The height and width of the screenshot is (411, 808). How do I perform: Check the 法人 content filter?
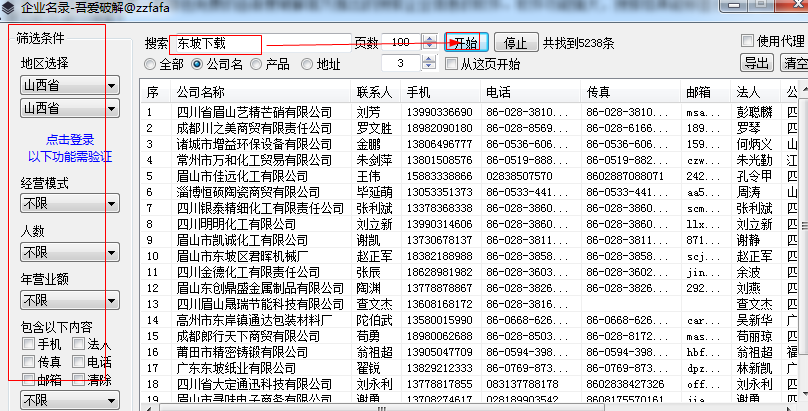[x=78, y=344]
